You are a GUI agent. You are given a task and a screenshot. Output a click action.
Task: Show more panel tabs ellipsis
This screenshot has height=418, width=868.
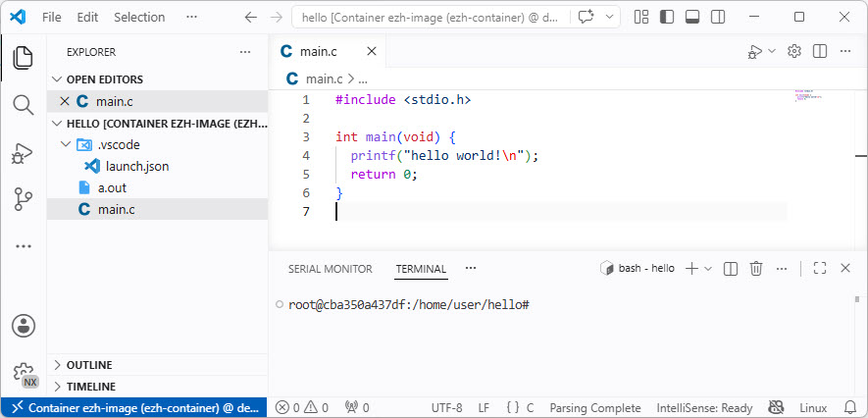tap(471, 268)
